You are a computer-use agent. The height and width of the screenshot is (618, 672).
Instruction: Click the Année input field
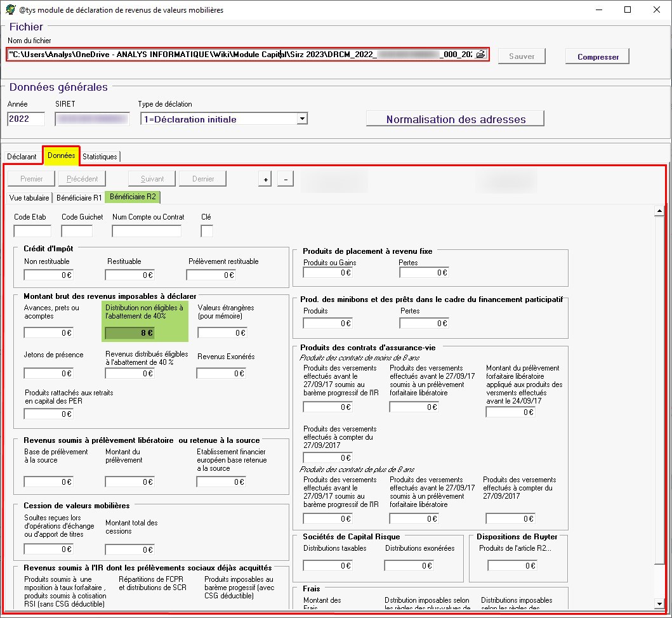click(26, 119)
